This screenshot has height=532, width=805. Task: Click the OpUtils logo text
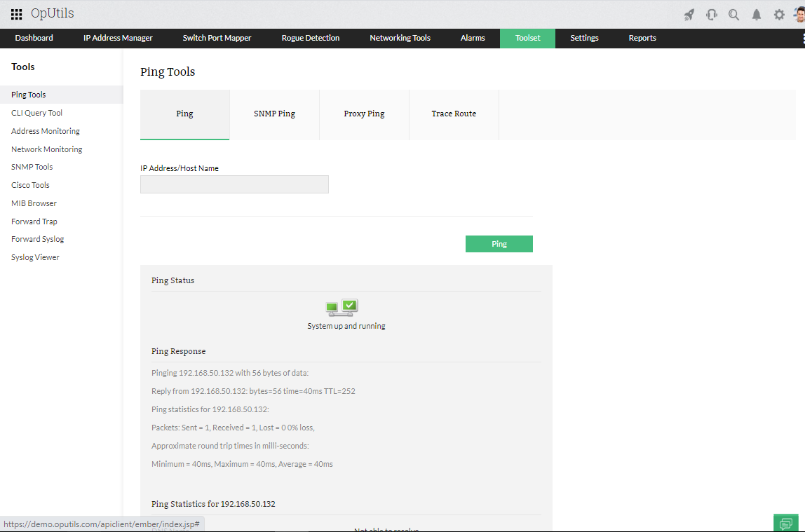pos(53,13)
